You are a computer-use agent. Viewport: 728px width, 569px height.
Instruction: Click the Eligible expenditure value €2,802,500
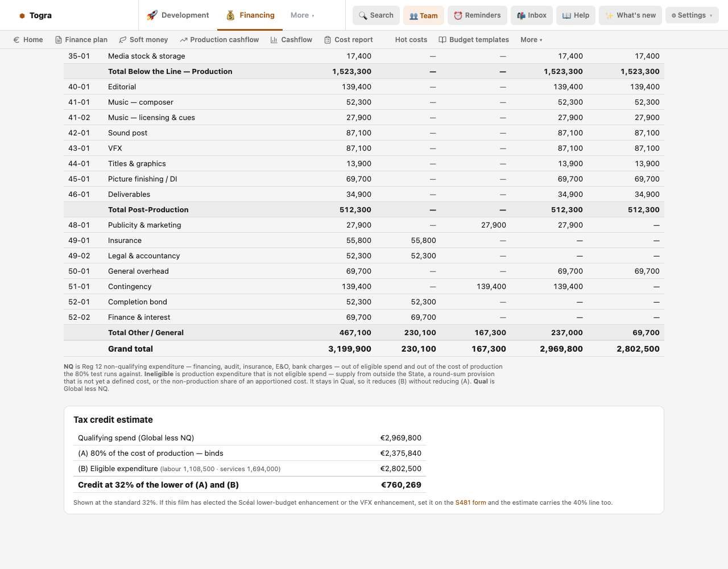401,469
